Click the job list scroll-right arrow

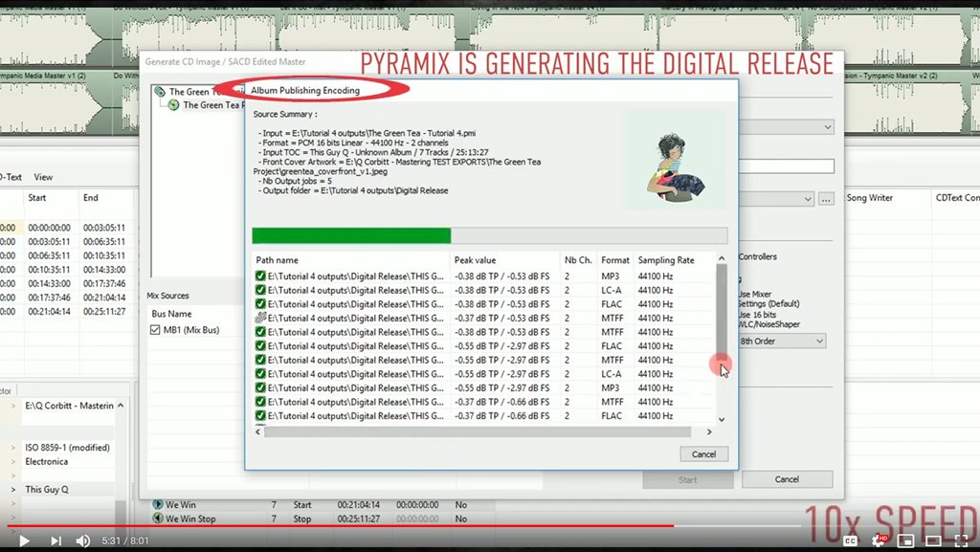click(709, 431)
